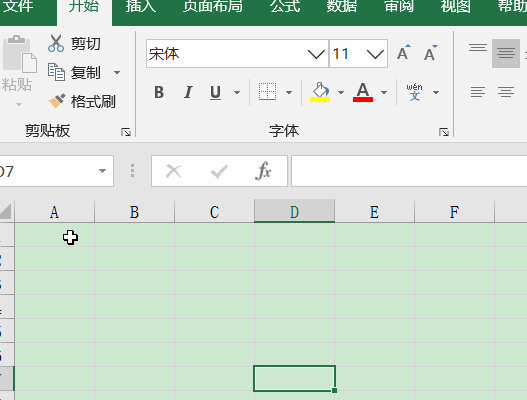527x400 pixels.
Task: Expand the 复制 copy options arrow
Action: tap(117, 73)
